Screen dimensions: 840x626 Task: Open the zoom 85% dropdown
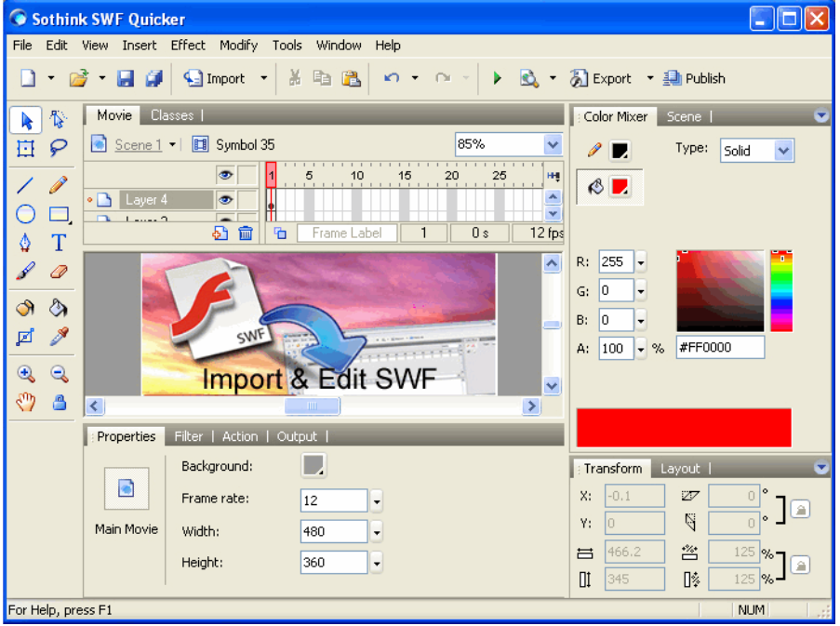pos(553,144)
